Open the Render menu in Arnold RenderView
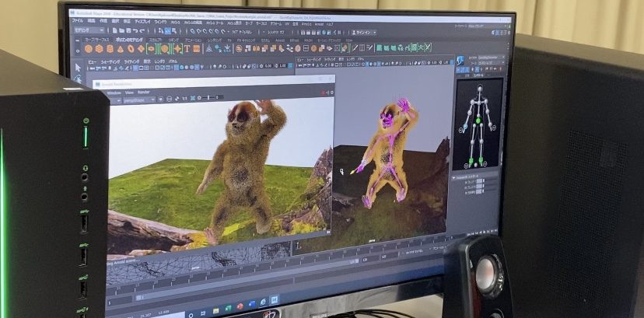This screenshot has height=318, width=644. pyautogui.click(x=143, y=90)
